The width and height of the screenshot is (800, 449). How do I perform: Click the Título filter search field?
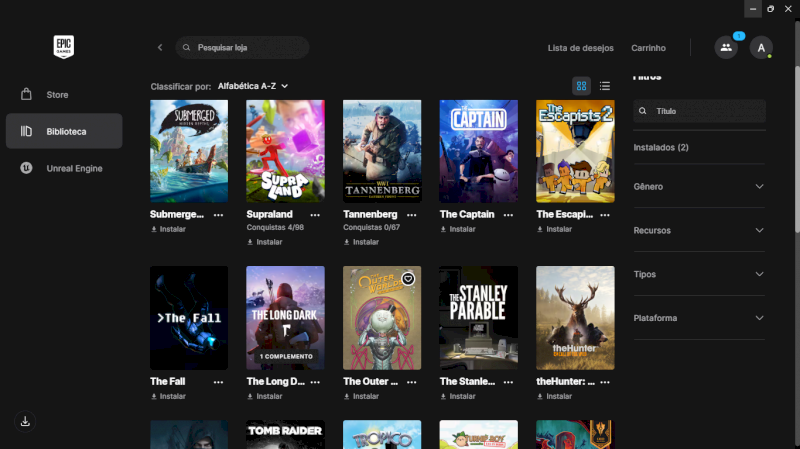tap(699, 111)
